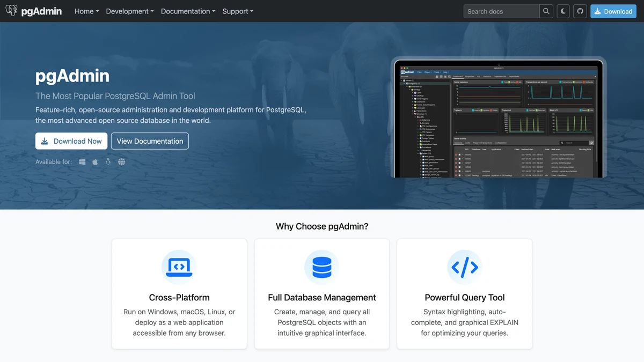
Task: Click the Powerful Query Tool title
Action: tap(465, 298)
